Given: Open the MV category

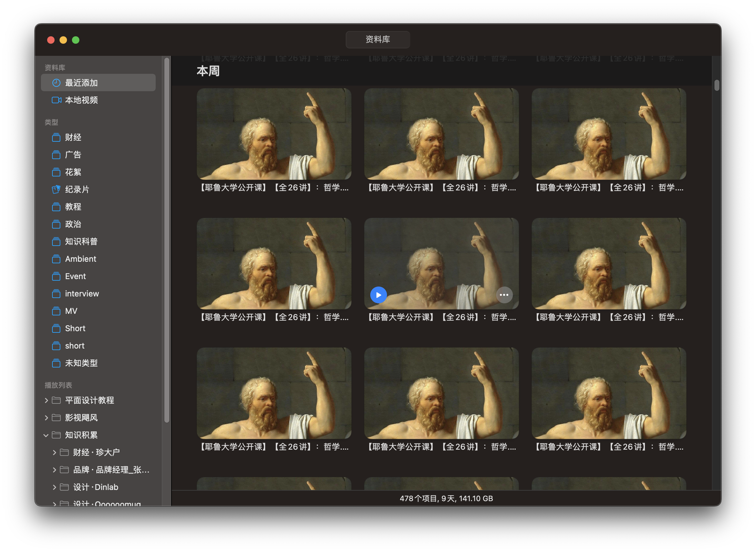Looking at the screenshot, I should tap(71, 311).
